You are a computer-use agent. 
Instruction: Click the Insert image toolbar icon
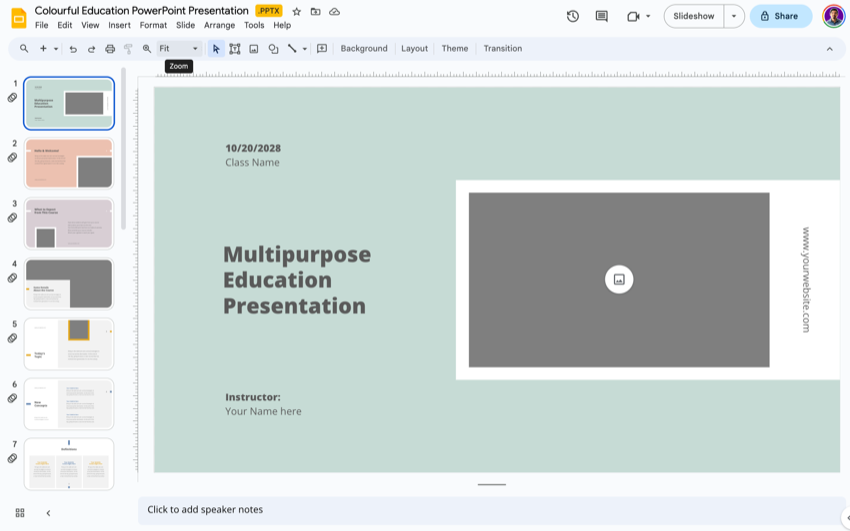click(254, 49)
